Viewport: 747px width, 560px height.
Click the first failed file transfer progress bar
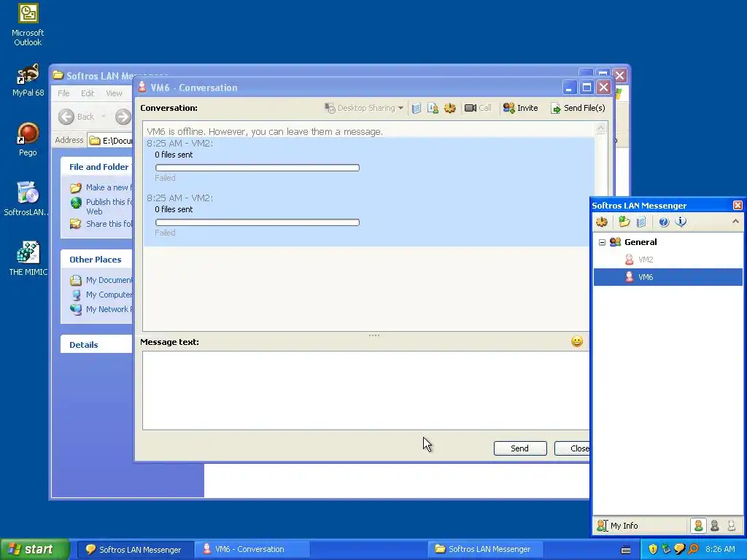click(258, 168)
